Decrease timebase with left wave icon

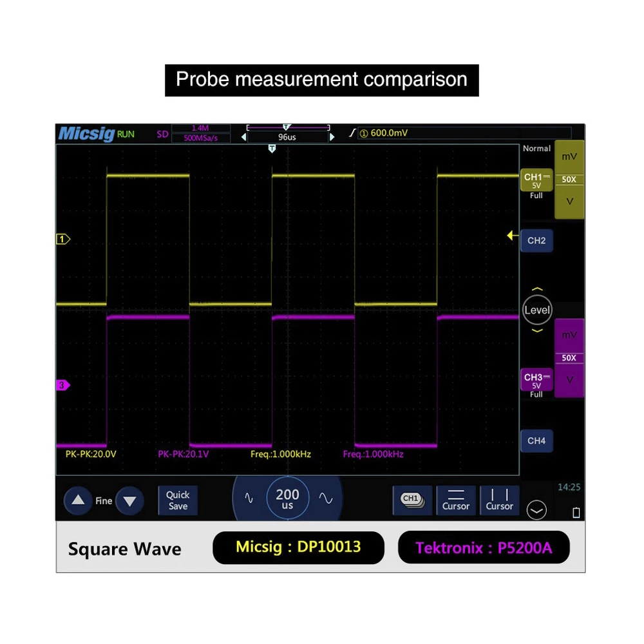[x=249, y=498]
